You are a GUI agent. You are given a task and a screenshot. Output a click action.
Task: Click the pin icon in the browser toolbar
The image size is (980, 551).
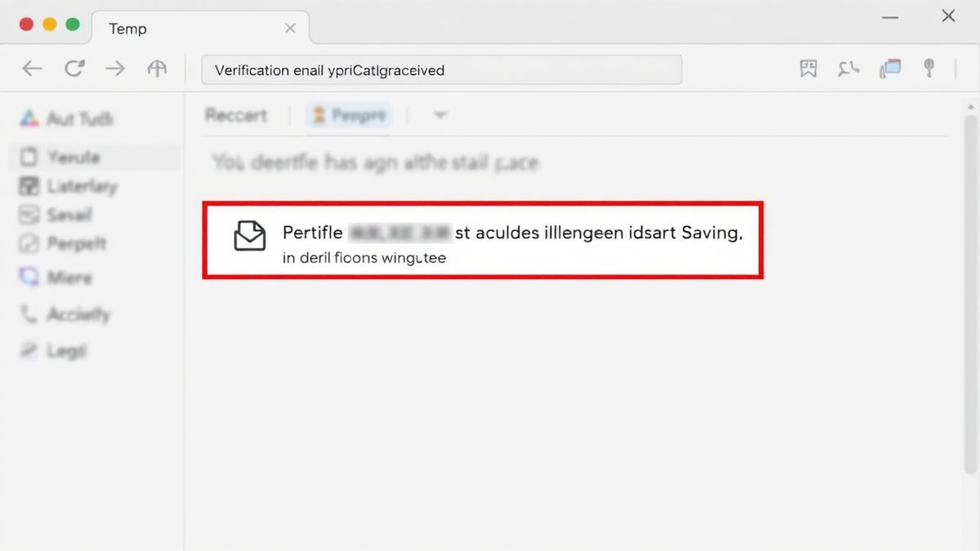pyautogui.click(x=929, y=69)
